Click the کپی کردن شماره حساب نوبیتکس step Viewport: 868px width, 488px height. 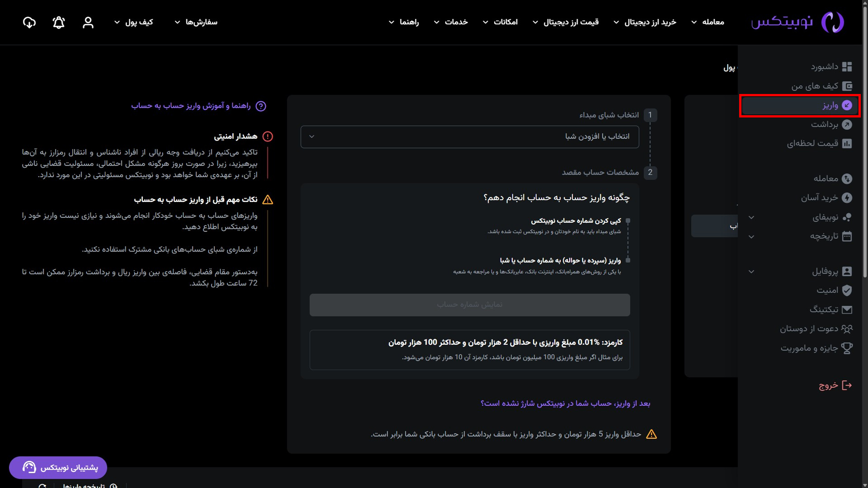[x=576, y=221]
